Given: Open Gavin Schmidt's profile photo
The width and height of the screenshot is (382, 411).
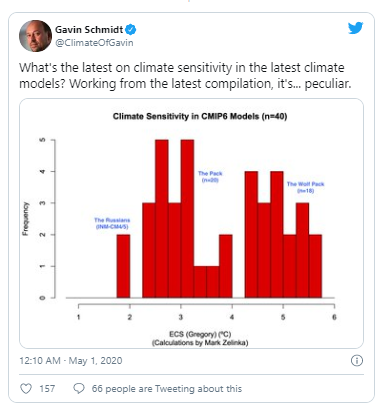Looking at the screenshot, I should (36, 36).
